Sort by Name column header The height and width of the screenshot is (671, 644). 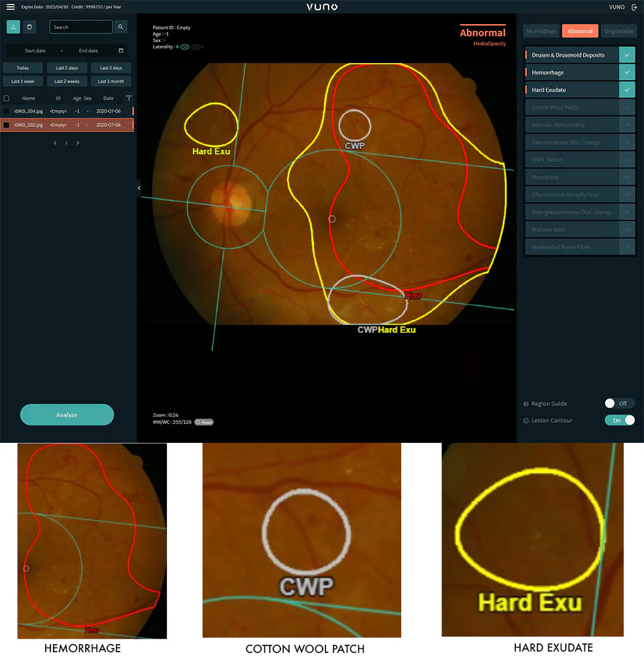click(29, 99)
